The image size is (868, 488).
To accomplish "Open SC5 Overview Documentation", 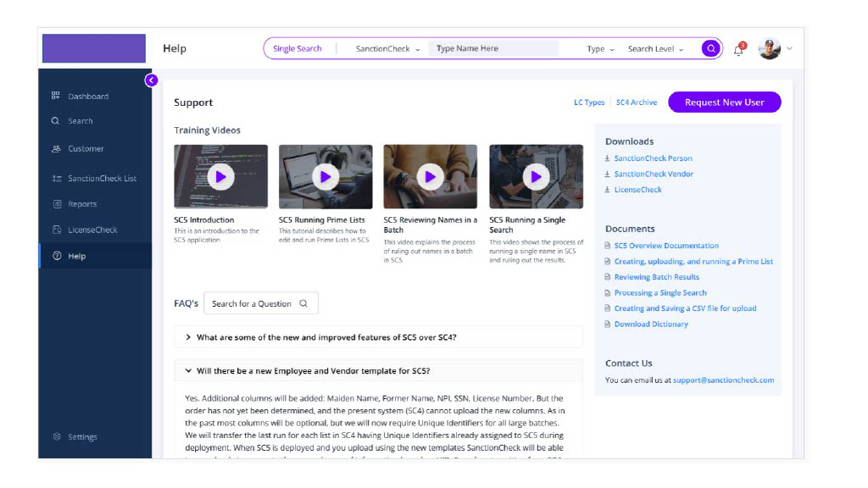I will point(666,246).
